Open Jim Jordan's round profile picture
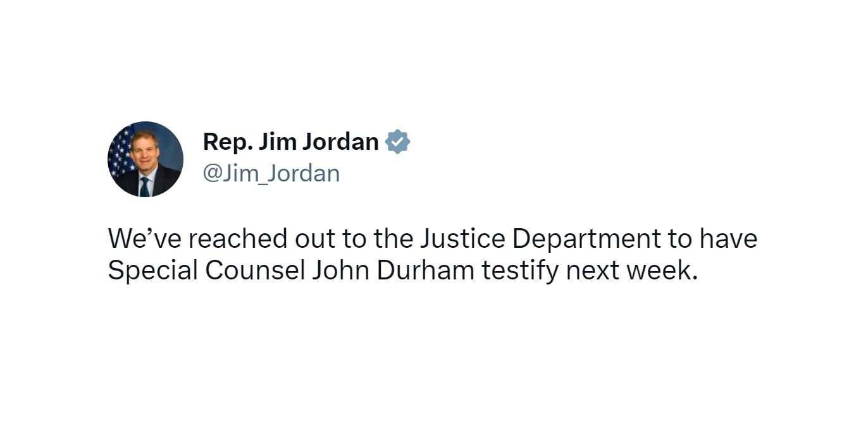Image resolution: width=868 pixels, height=421 pixels. [146, 159]
